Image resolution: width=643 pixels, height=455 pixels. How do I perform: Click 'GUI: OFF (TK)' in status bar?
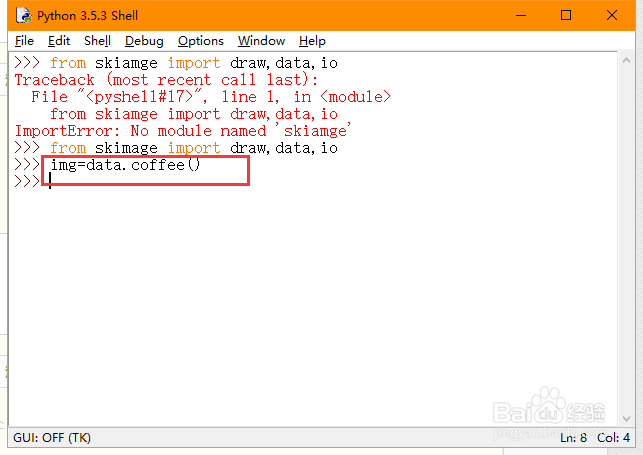pos(52,438)
